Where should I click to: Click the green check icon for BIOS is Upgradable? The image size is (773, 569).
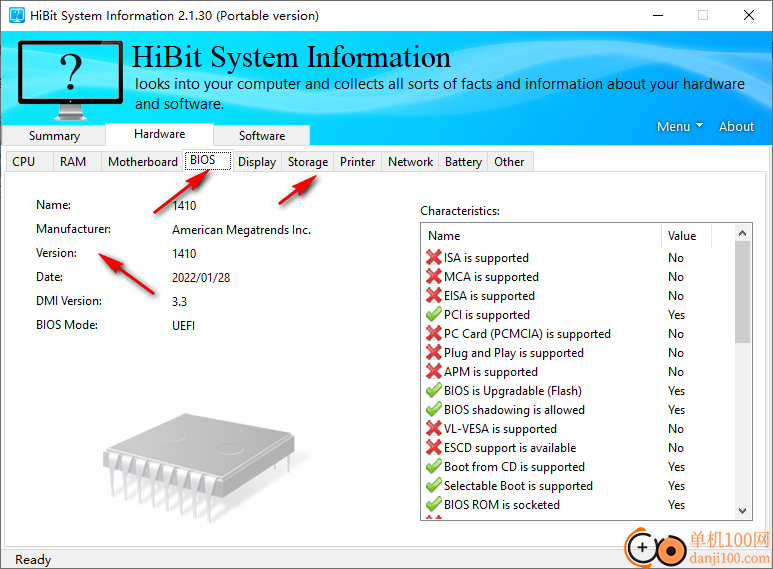pyautogui.click(x=433, y=391)
